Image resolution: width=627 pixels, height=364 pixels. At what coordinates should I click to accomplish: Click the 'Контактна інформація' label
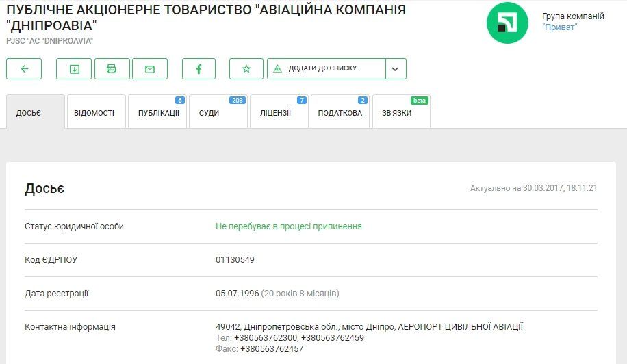70,327
